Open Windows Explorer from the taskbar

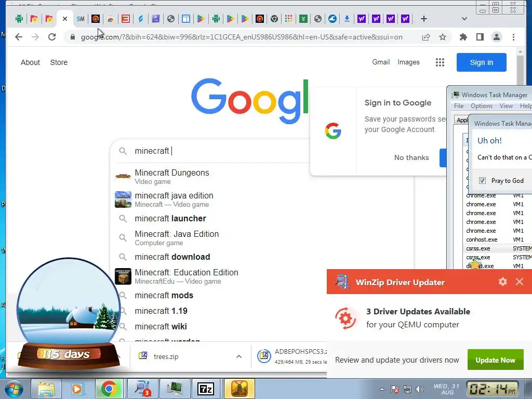(46, 389)
